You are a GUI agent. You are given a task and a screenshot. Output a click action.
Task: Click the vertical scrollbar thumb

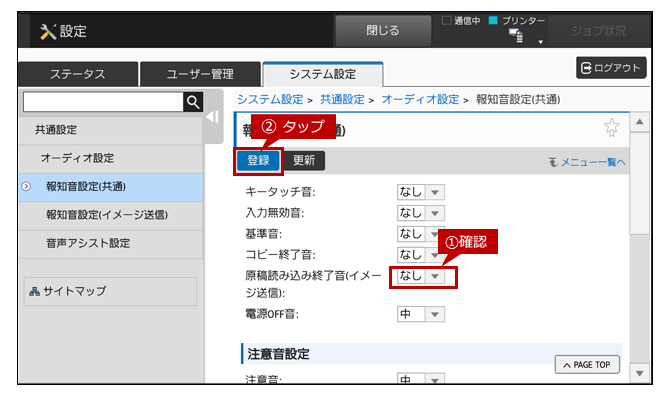pos(639,183)
